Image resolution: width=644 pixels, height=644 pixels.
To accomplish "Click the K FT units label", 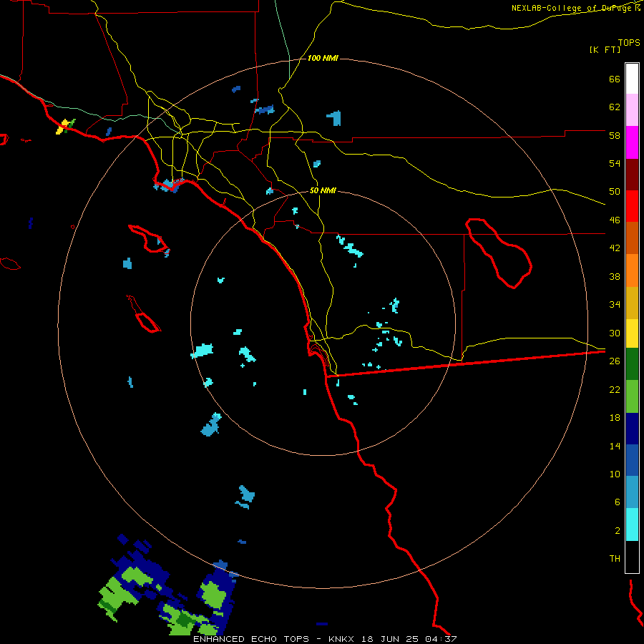I will tap(605, 49).
